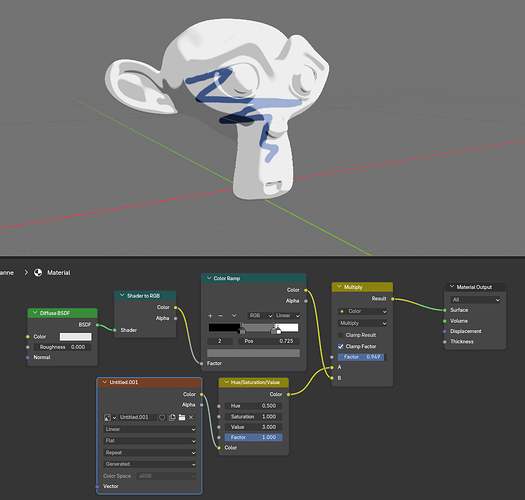Click Multiply node Result output socket

tap(392, 299)
